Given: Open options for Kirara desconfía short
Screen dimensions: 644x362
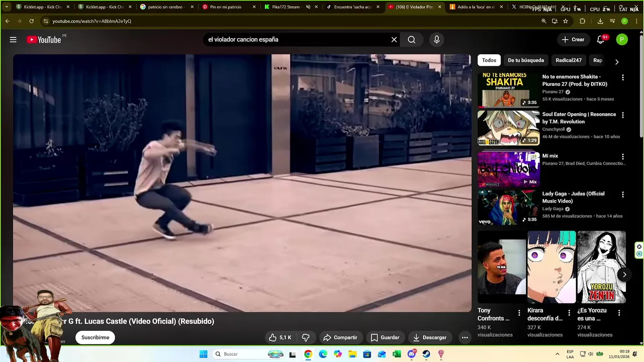Looking at the screenshot, I should [x=569, y=313].
